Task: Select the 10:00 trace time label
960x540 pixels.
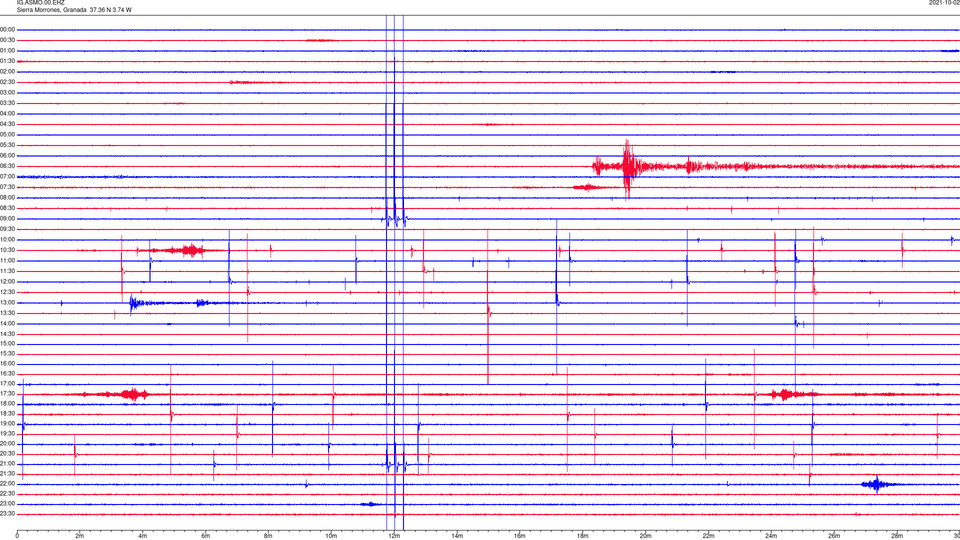Action: [8, 239]
